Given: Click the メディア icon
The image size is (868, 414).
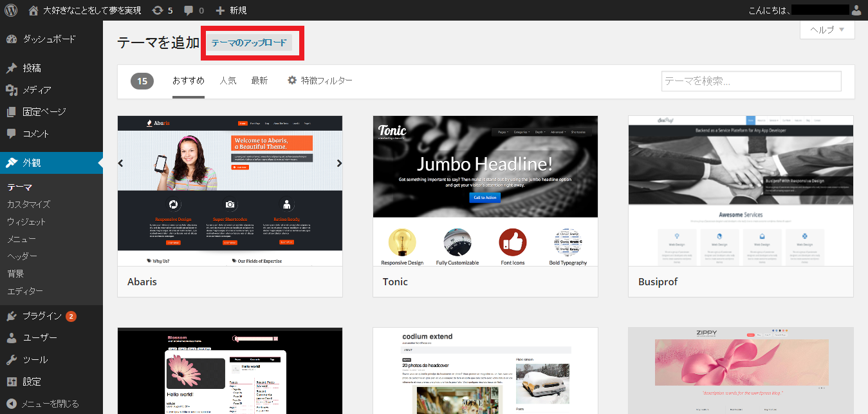Looking at the screenshot, I should tap(12, 90).
